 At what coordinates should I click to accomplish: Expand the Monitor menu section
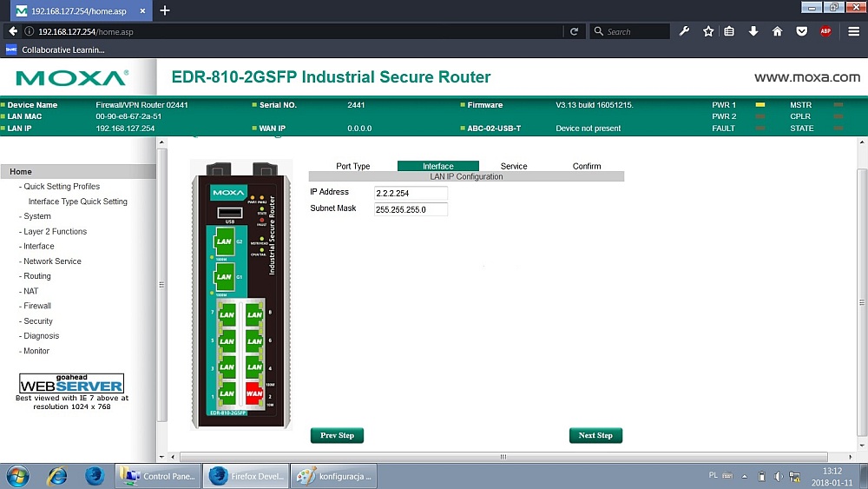36,351
